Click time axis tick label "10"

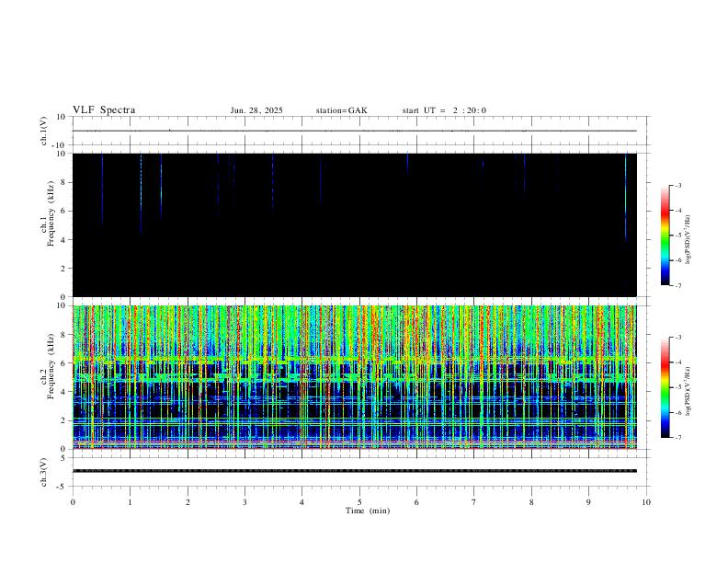point(646,502)
